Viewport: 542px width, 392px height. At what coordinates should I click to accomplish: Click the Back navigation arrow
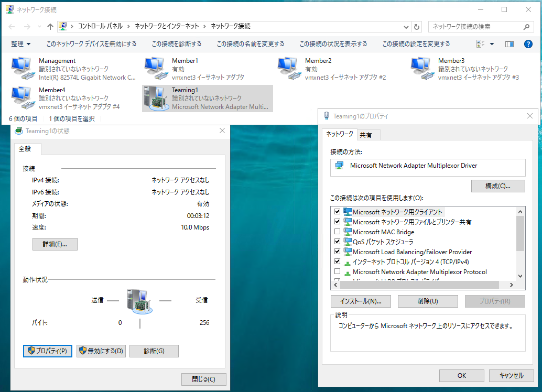pos(12,27)
